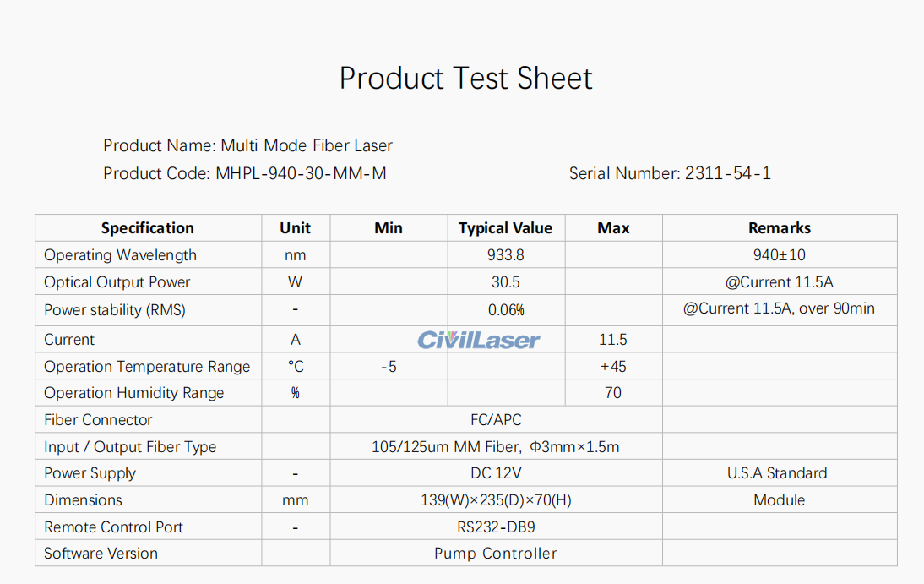Click the 30.5 optical output power value
924x584 pixels.
(x=505, y=282)
